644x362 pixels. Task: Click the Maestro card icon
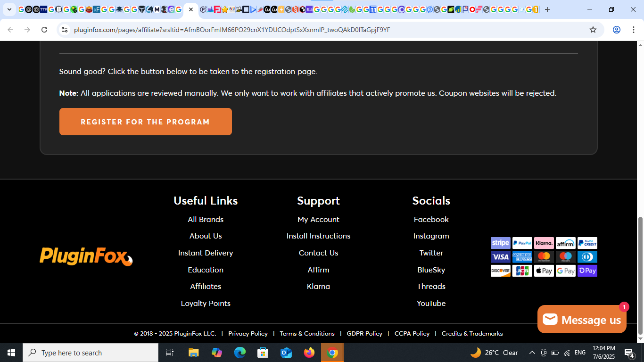tap(565, 257)
